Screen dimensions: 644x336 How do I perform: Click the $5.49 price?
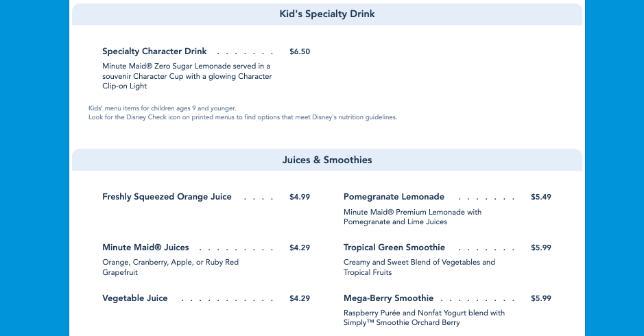pyautogui.click(x=541, y=197)
